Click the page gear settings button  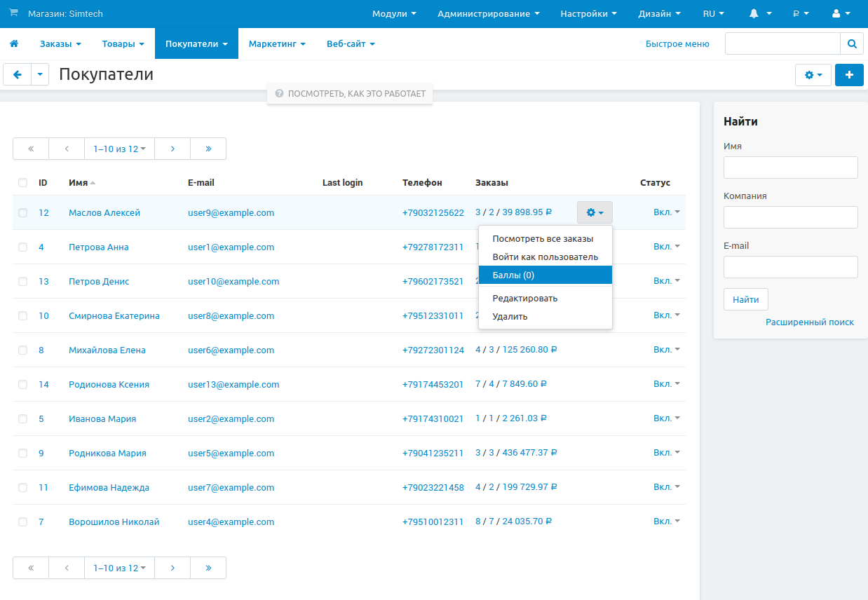pos(813,75)
